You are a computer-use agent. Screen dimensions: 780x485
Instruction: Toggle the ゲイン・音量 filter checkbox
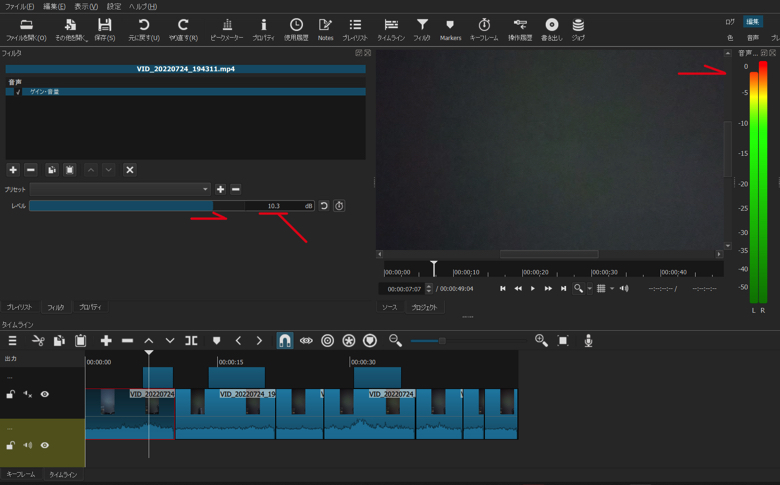[x=18, y=92]
